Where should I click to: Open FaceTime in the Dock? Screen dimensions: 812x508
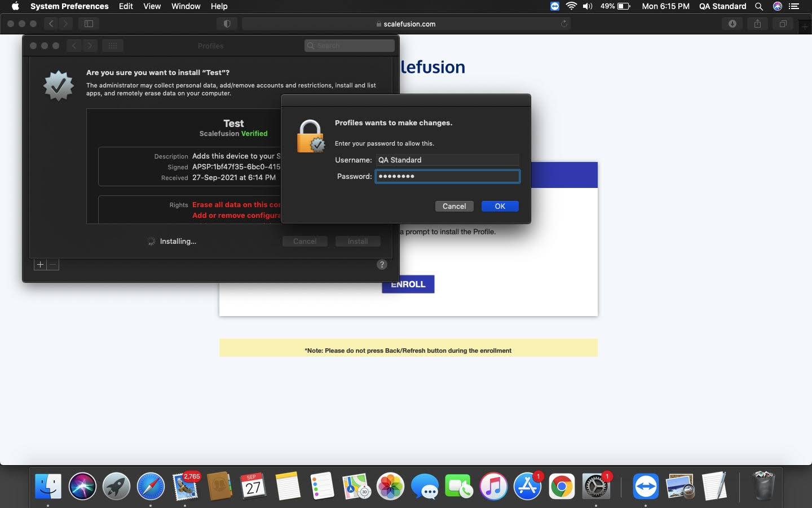point(459,486)
